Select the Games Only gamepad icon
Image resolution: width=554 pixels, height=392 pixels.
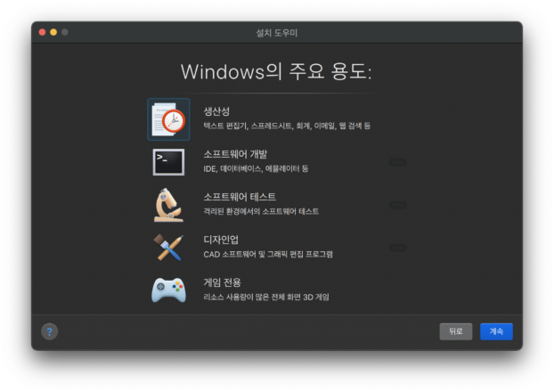[168, 290]
